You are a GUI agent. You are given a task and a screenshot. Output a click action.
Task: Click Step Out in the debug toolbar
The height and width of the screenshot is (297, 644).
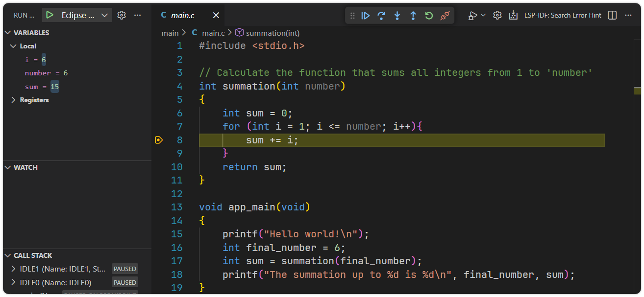tap(413, 15)
